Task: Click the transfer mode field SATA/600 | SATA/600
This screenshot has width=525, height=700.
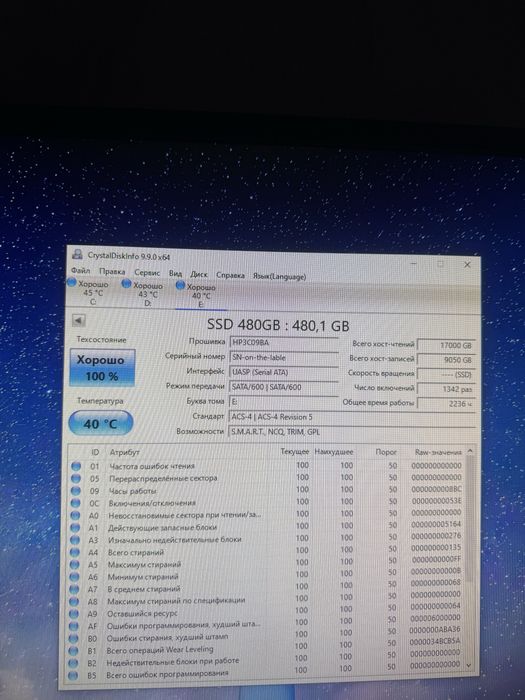Action: click(x=284, y=387)
